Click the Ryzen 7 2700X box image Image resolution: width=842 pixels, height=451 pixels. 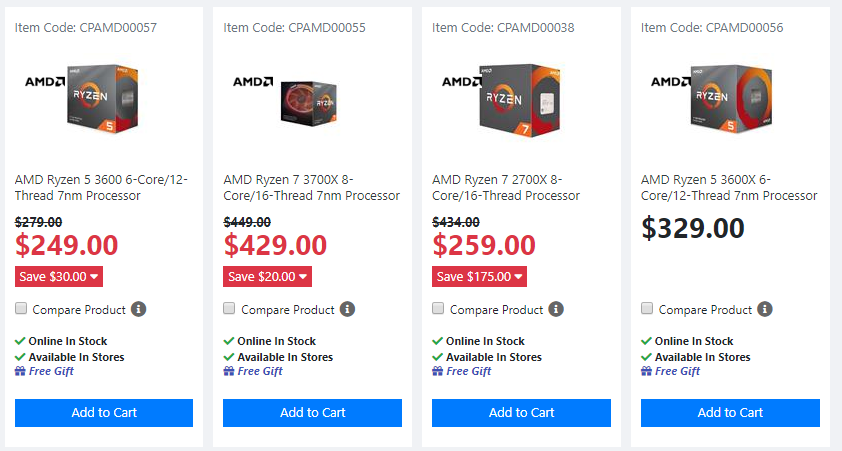512,98
